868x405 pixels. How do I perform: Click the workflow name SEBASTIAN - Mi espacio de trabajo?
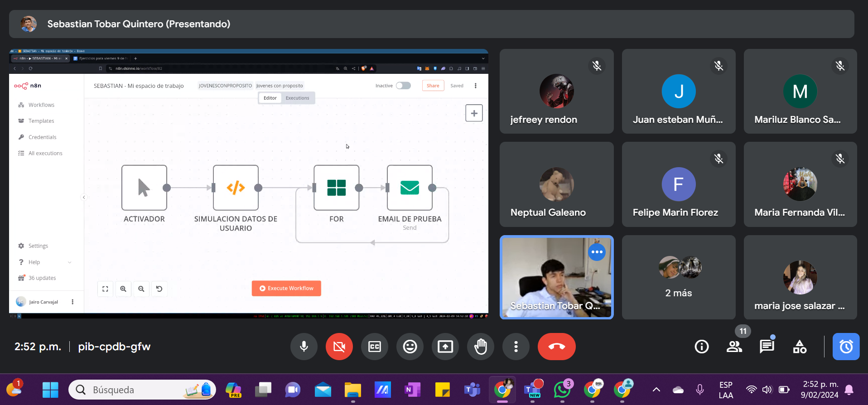[139, 86]
